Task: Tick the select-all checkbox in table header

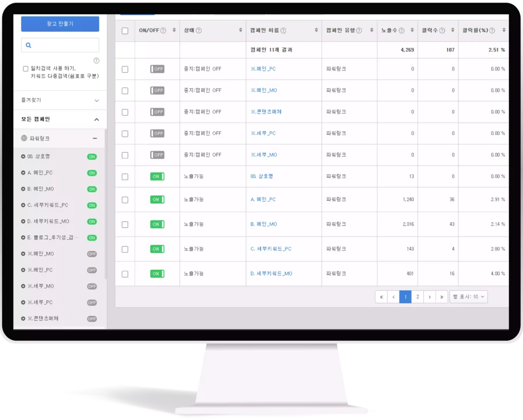Action: pyautogui.click(x=125, y=31)
